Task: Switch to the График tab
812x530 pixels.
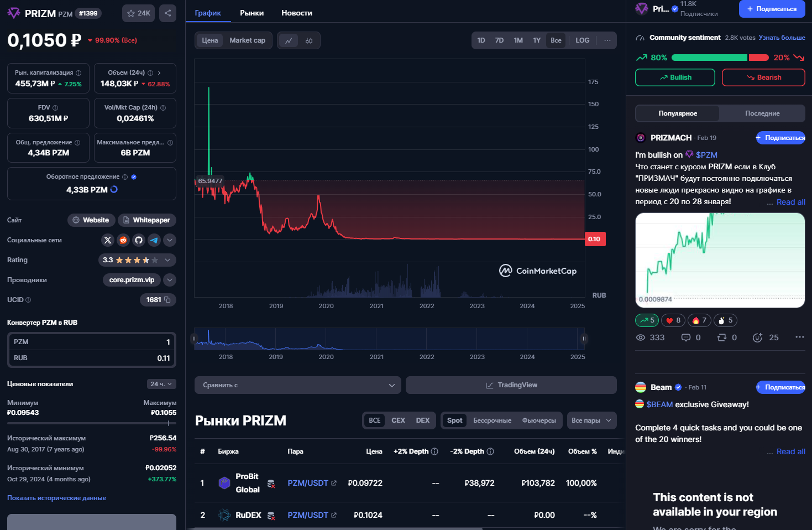Action: pyautogui.click(x=208, y=13)
